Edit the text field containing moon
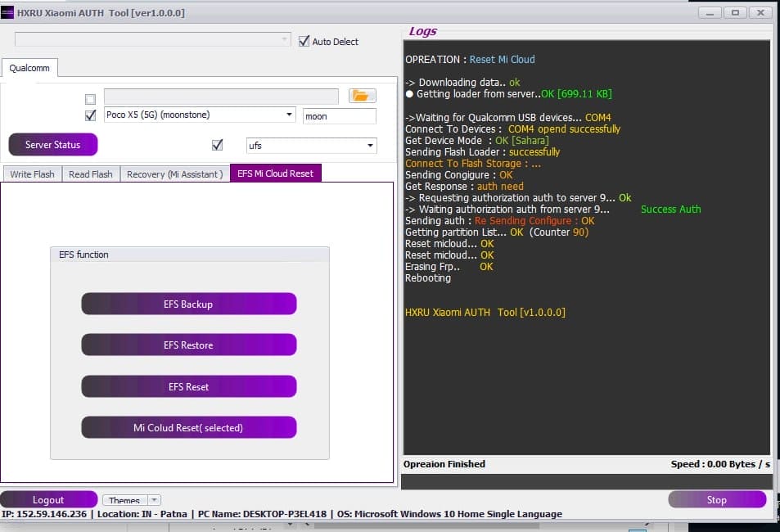Screen dimensions: 780x532 (339, 115)
